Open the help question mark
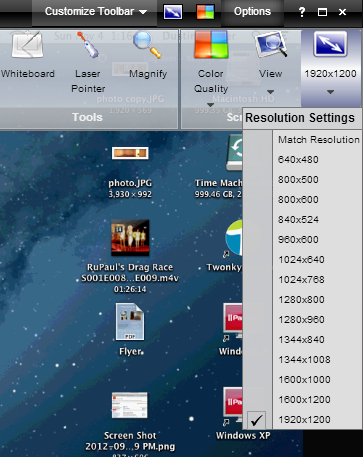This screenshot has width=363, height=457. pos(302,12)
